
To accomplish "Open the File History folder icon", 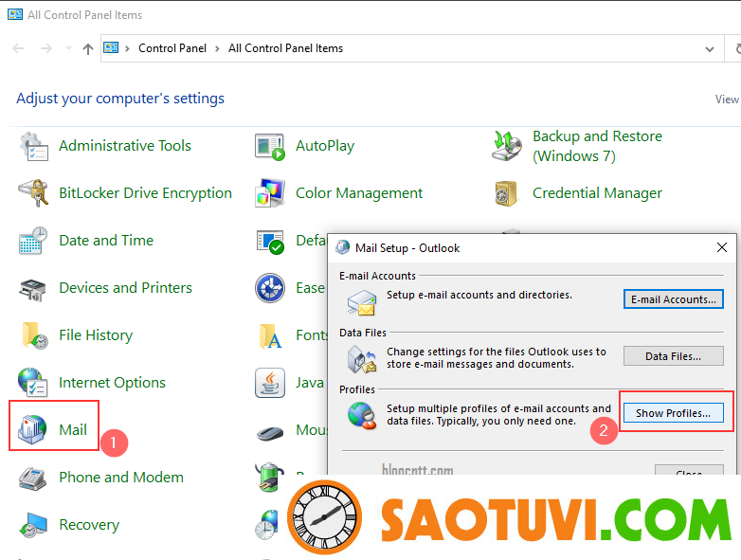I will tap(34, 335).
